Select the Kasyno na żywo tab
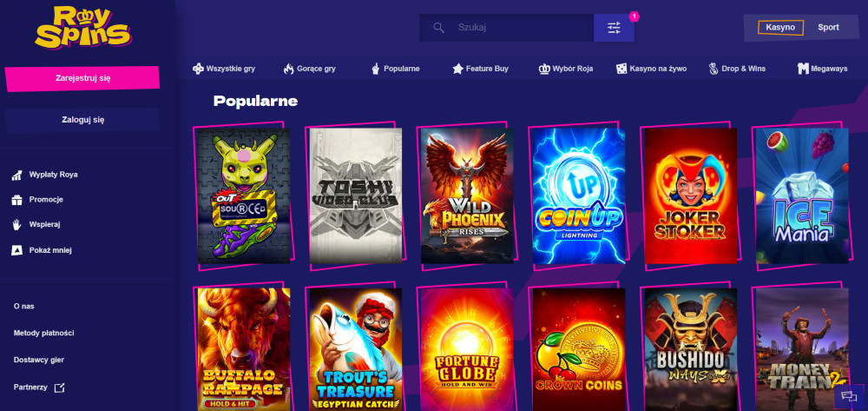 coord(653,69)
